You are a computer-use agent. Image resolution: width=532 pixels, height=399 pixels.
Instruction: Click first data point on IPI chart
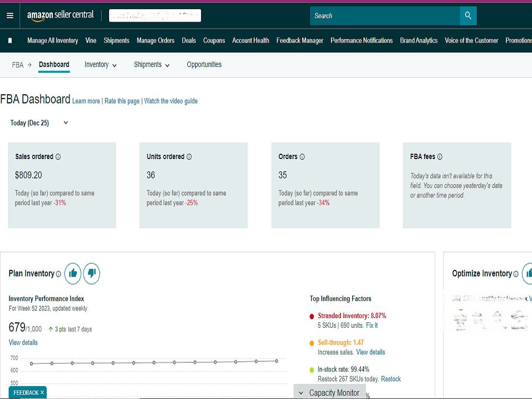(31, 364)
